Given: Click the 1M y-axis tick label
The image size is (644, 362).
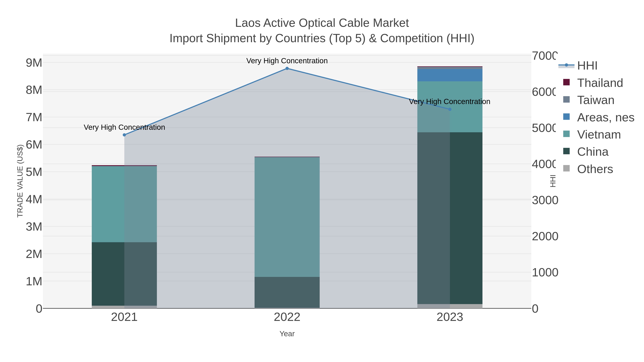Looking at the screenshot, I should click(x=34, y=282).
